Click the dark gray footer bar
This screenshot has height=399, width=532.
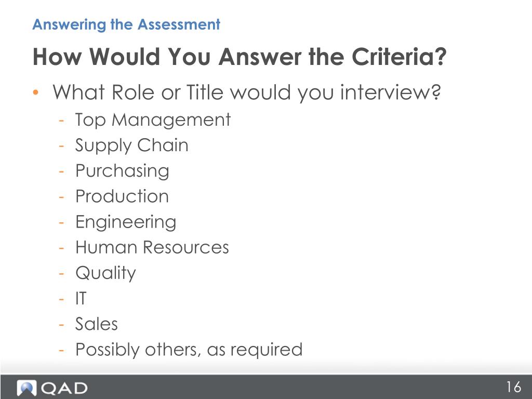pos(266,387)
